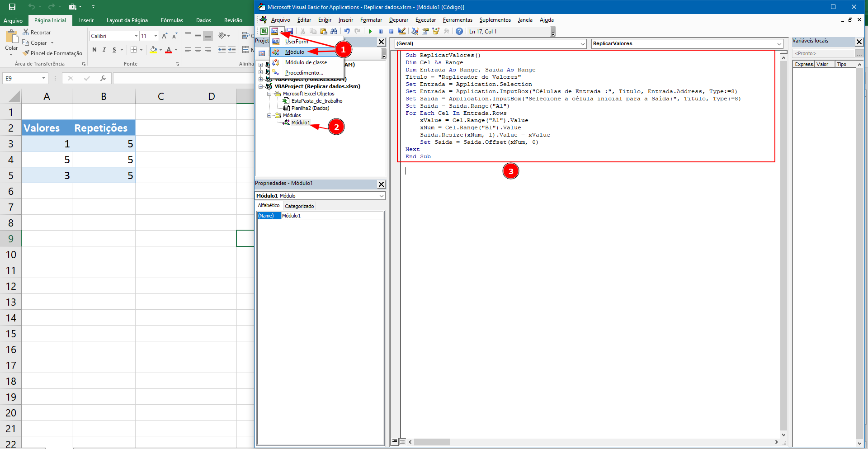Viewport: 868px width, 449px height.
Task: Toggle italic formatting in Excel ribbon
Action: point(104,50)
